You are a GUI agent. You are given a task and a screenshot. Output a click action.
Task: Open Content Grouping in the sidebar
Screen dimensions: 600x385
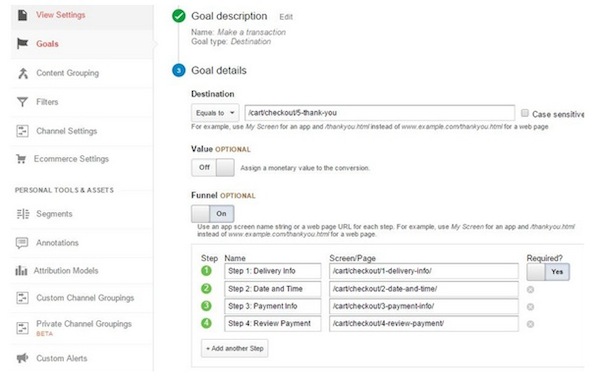pyautogui.click(x=67, y=73)
